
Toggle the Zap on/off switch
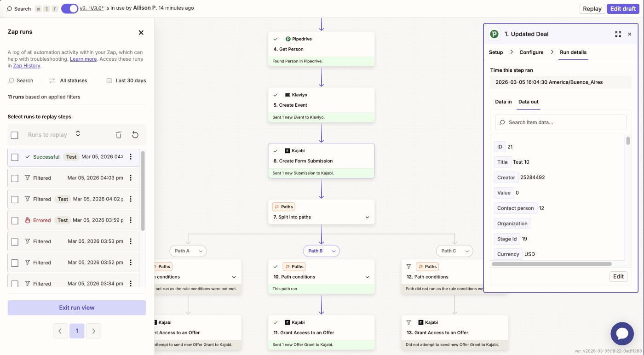tap(69, 8)
